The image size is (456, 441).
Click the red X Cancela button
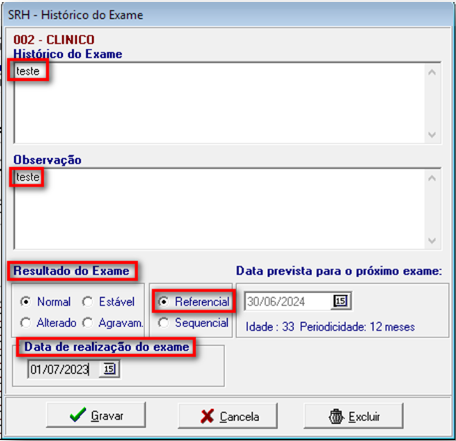228,416
